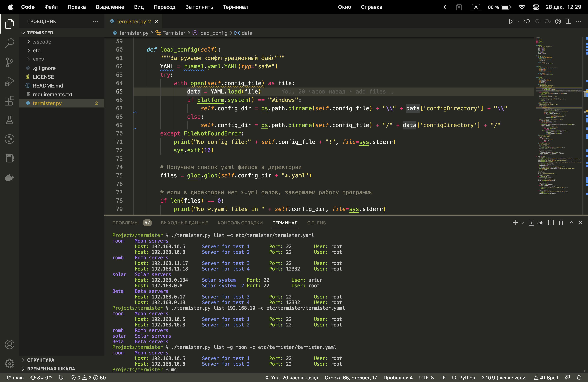Viewport: 588px width, 382px height.
Task: Switch to КОНСОЛЬ ОТЛАДКИ panel tab
Action: tap(240, 223)
